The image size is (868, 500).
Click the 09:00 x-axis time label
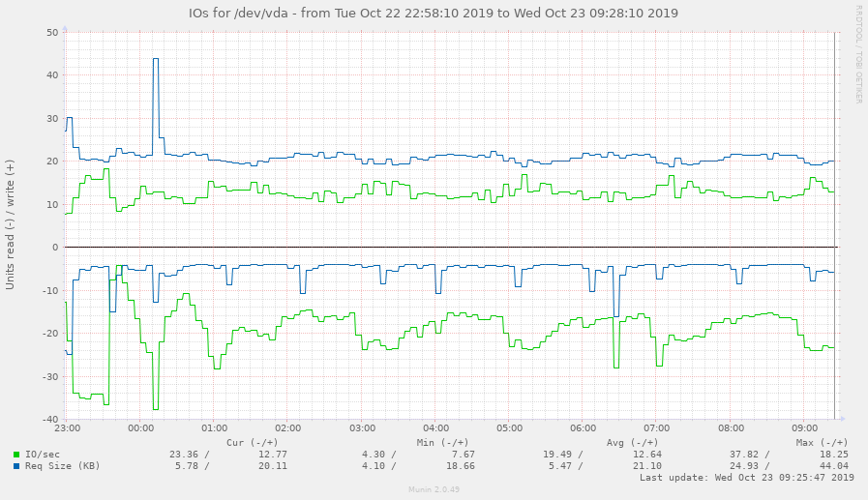(805, 428)
